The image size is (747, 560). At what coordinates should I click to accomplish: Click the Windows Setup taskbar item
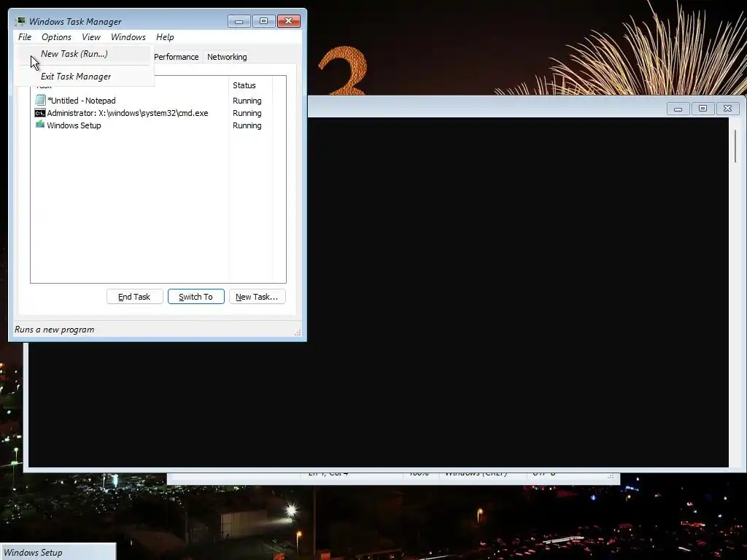click(58, 552)
